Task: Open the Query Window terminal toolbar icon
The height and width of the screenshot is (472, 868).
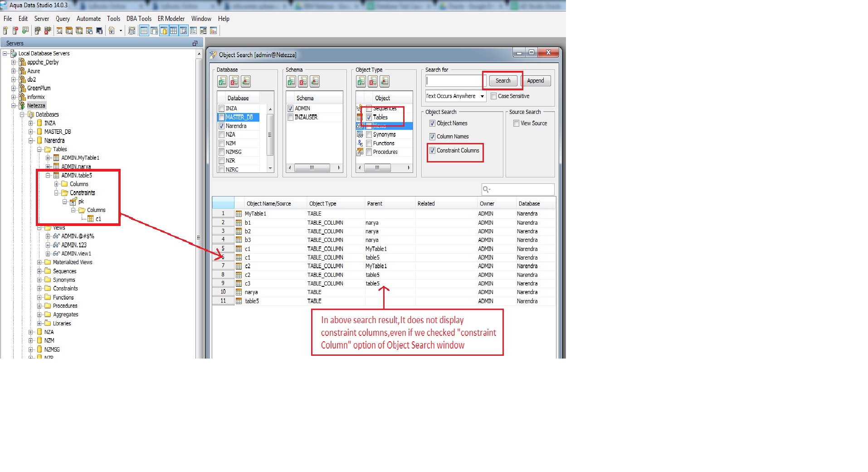Action: 99,31
